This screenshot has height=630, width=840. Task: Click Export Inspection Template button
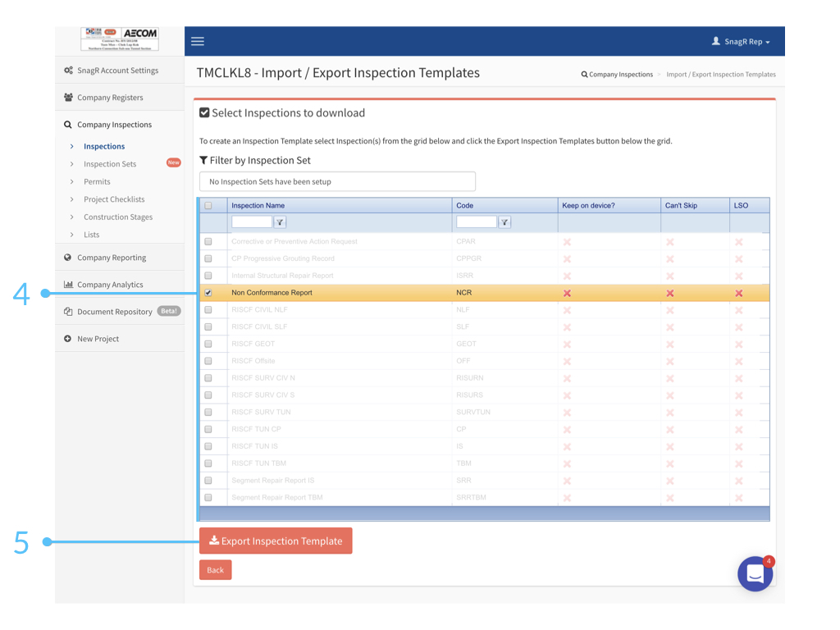click(276, 541)
